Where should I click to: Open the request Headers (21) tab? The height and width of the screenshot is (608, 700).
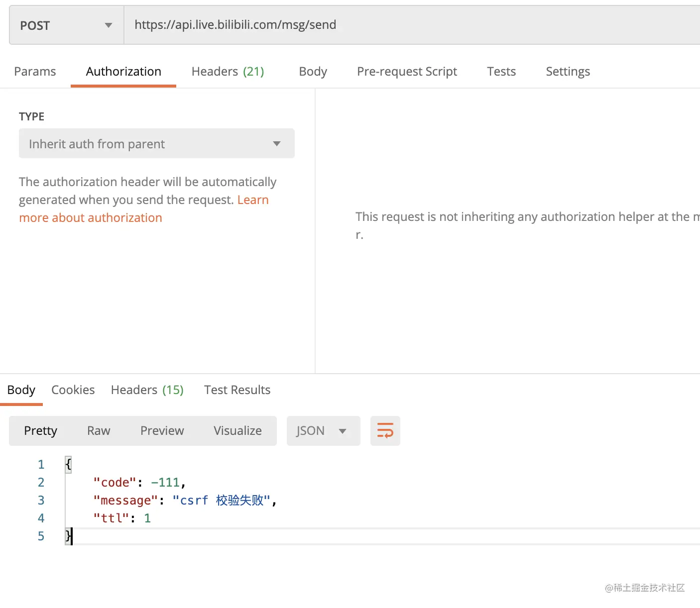228,72
